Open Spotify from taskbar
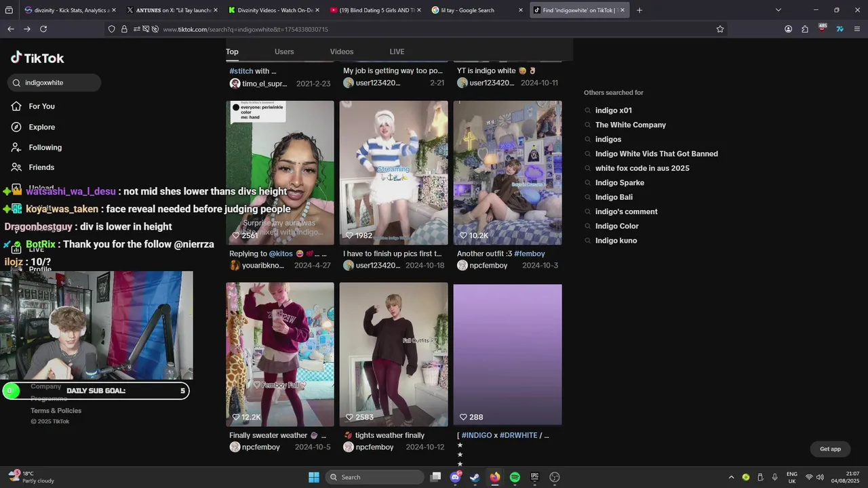The width and height of the screenshot is (868, 488). 515,477
